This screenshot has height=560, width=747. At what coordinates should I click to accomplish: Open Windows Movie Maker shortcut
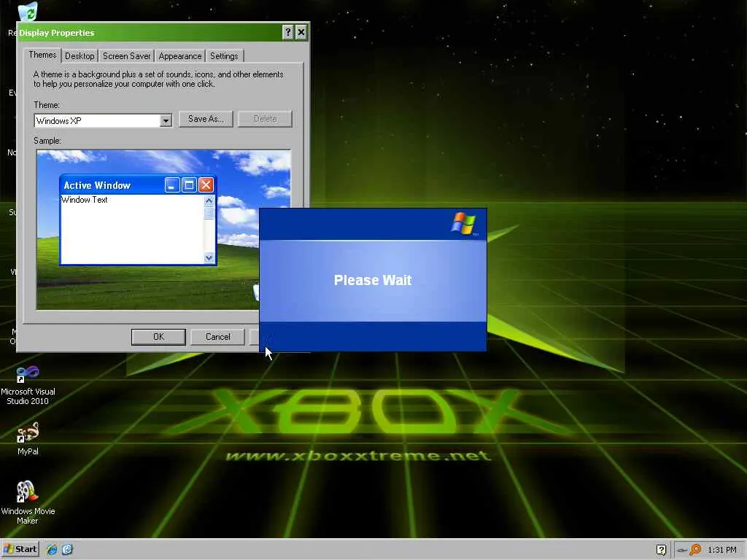pos(28,502)
